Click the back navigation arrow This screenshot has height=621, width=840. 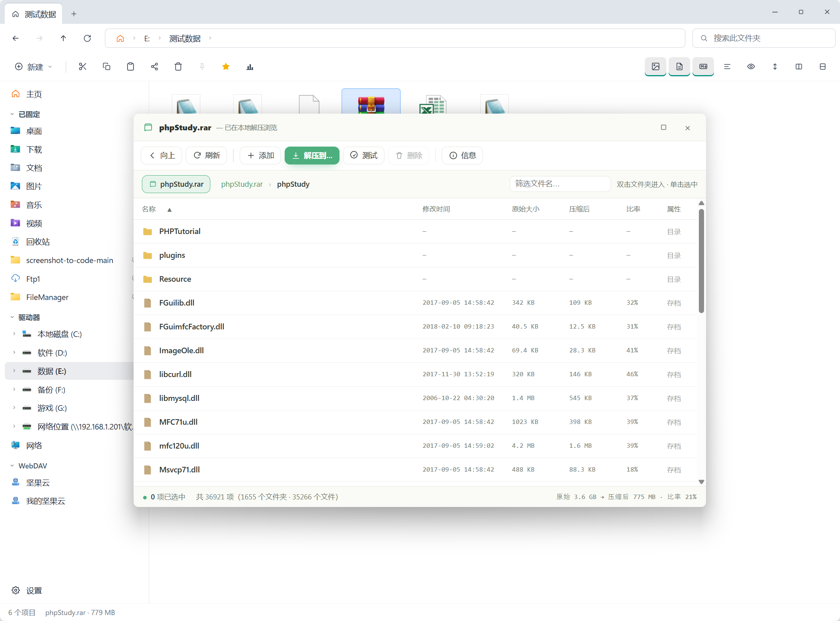point(16,38)
